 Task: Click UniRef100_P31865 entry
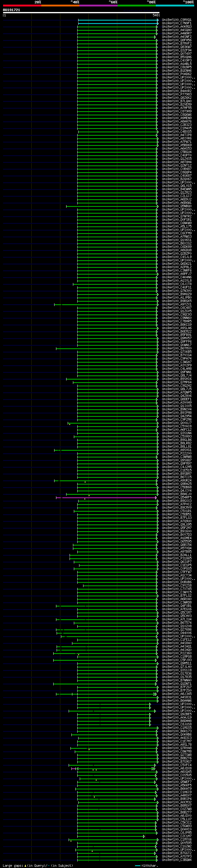click(x=177, y=558)
